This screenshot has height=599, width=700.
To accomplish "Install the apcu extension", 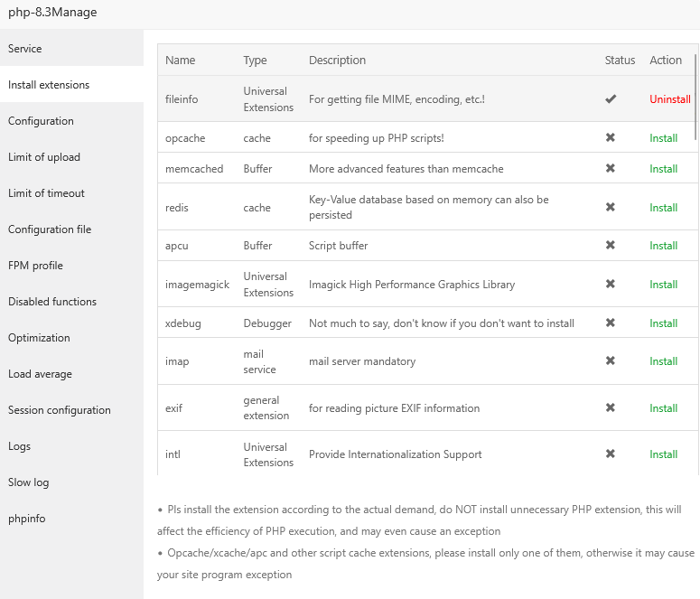I will 663,246.
